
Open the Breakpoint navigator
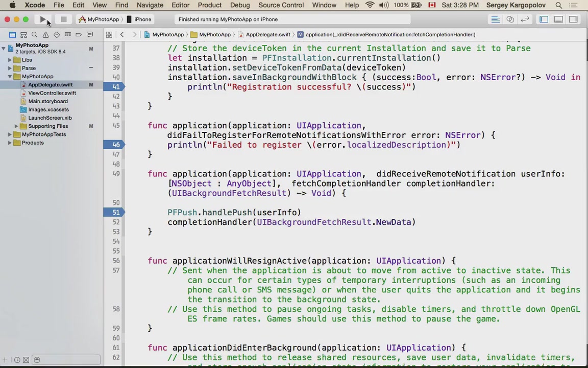(x=79, y=35)
